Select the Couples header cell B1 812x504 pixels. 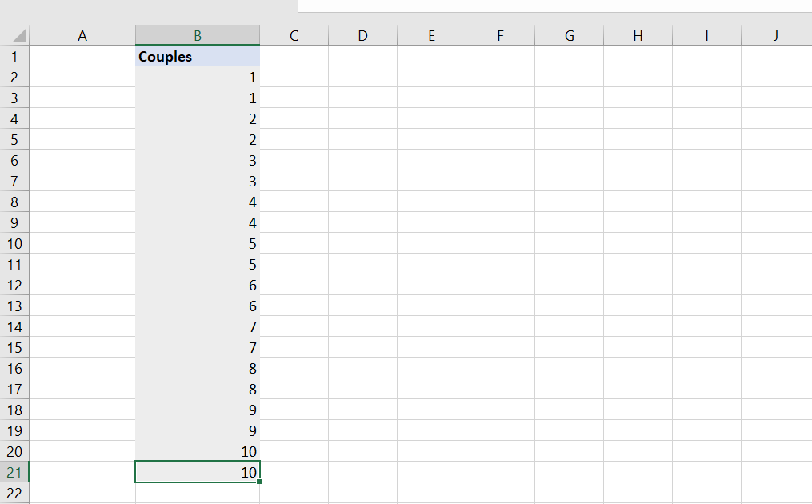(198, 57)
